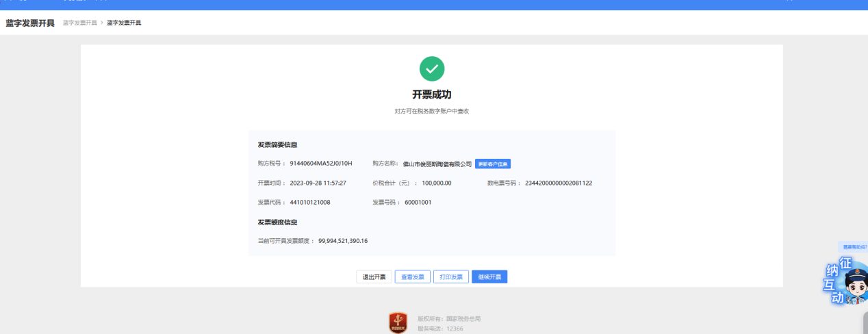
Task: Click the red tax bureau emblem in footer
Action: click(398, 322)
